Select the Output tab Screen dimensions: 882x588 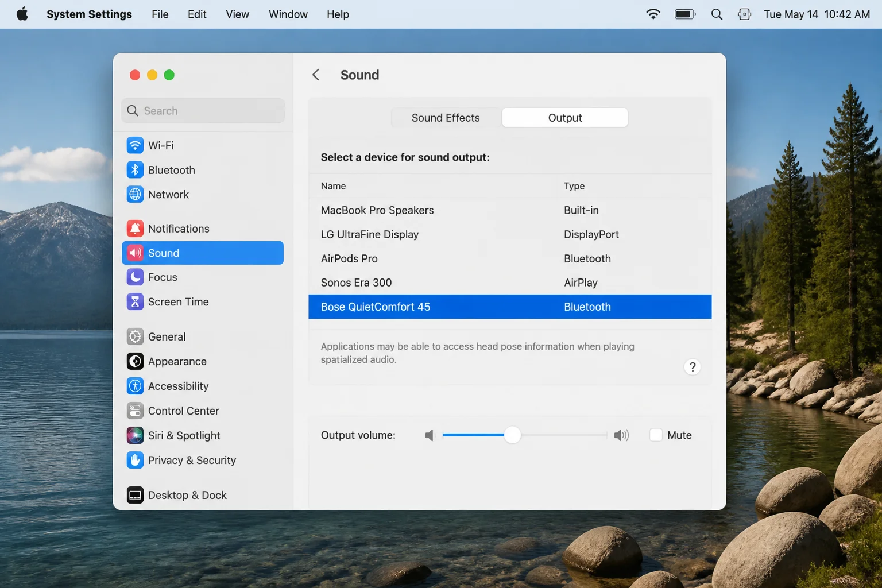coord(565,118)
